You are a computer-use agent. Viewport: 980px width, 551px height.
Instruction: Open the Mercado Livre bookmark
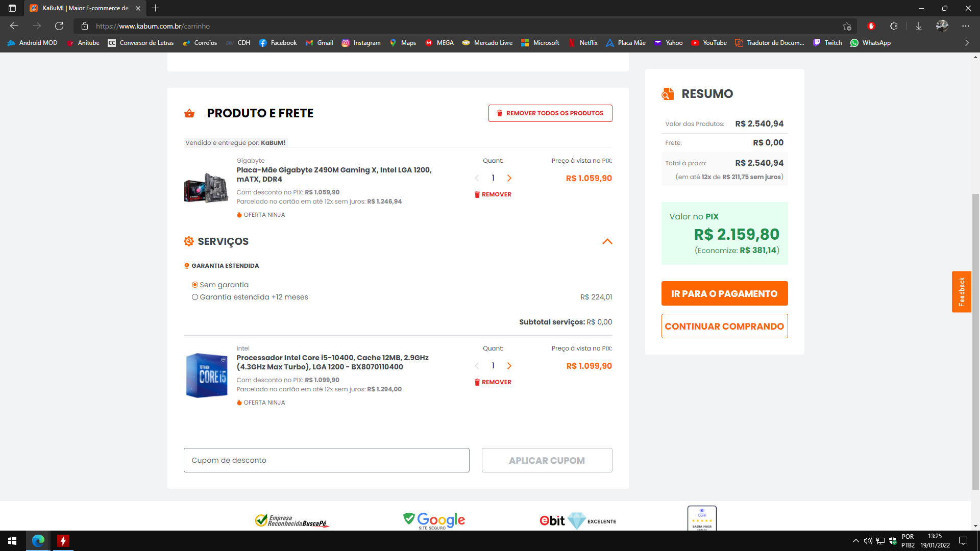[487, 43]
